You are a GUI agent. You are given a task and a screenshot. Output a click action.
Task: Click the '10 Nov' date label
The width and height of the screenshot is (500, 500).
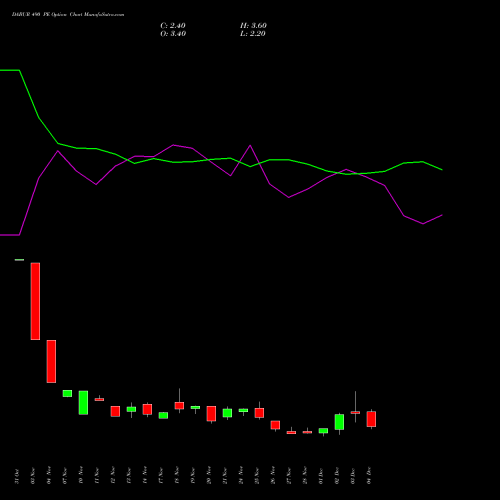[x=81, y=476]
